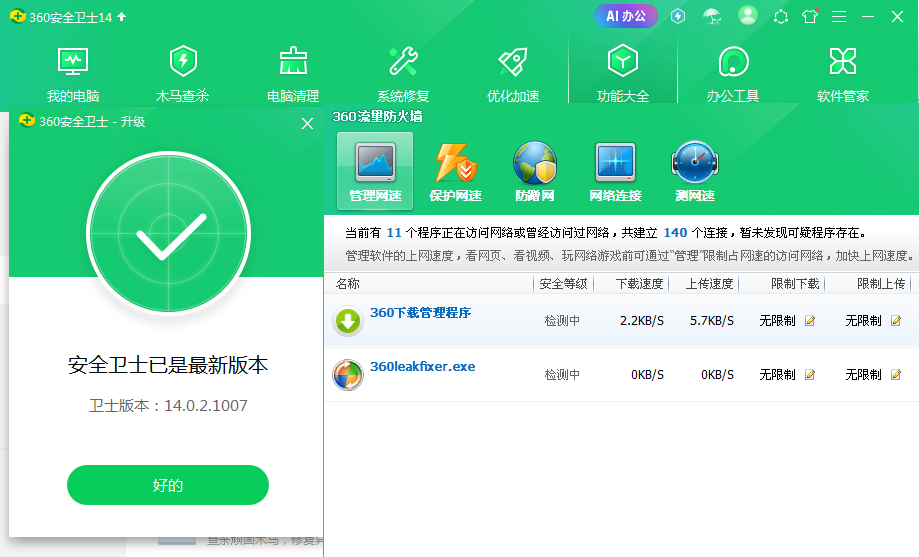Select 管理网速 tab in firewall window
This screenshot has height=557, width=919.
[x=375, y=171]
